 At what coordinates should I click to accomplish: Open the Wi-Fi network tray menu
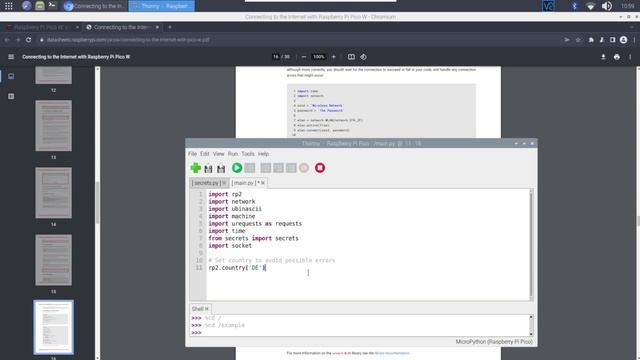pos(590,6)
